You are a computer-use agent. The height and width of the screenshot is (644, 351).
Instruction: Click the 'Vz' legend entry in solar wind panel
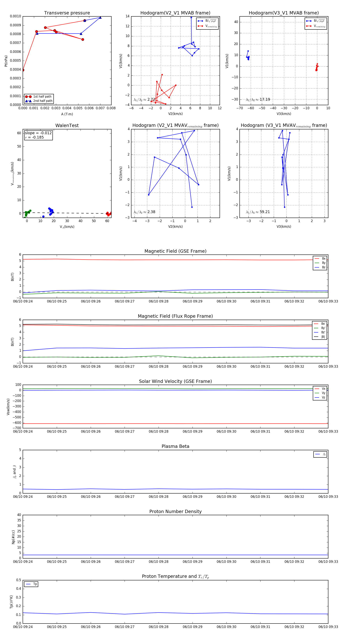(320, 398)
